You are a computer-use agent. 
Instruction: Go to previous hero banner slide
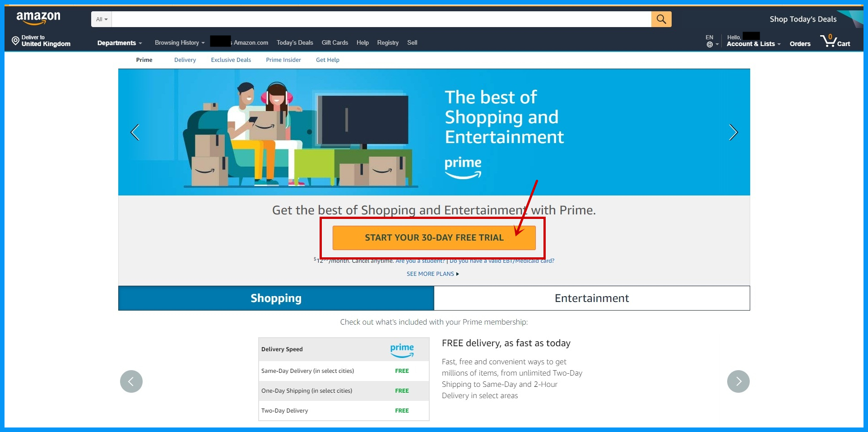tap(135, 132)
